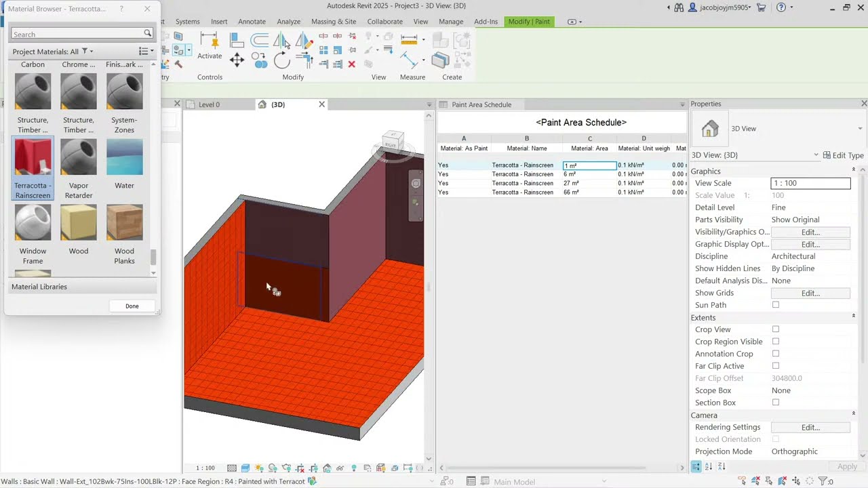This screenshot has height=488, width=868.
Task: Click Done in the Material Browser
Action: (x=132, y=306)
